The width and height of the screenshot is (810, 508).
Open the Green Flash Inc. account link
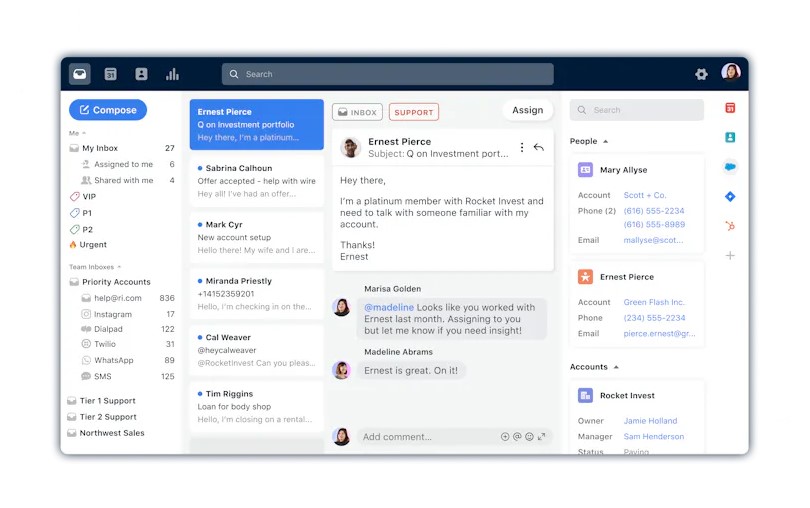[x=654, y=302]
